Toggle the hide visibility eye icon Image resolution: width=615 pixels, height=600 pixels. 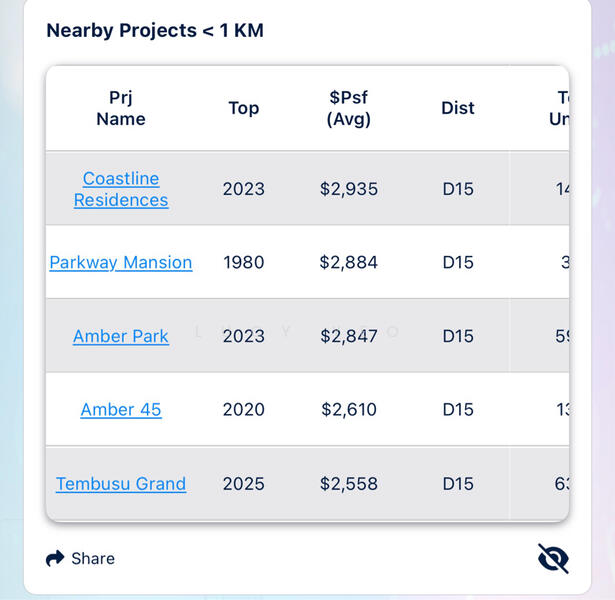point(553,558)
